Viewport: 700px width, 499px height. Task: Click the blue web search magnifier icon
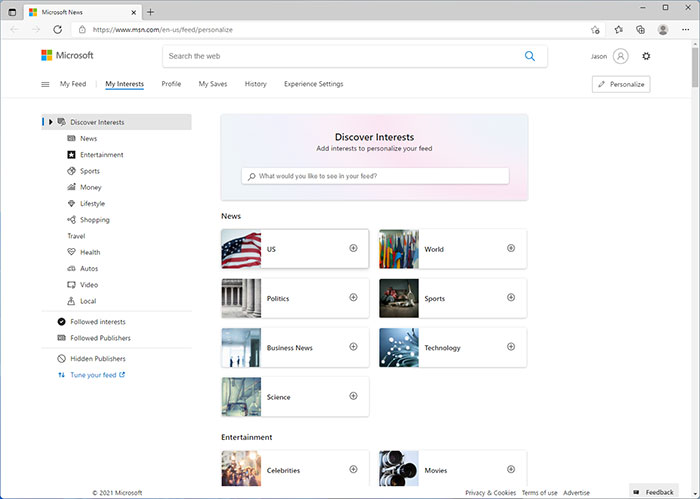[530, 56]
